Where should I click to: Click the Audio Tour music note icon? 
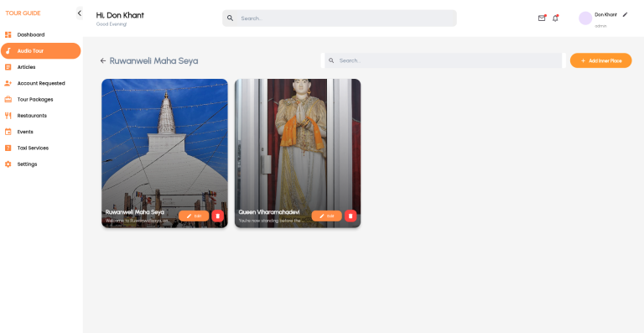click(x=8, y=51)
